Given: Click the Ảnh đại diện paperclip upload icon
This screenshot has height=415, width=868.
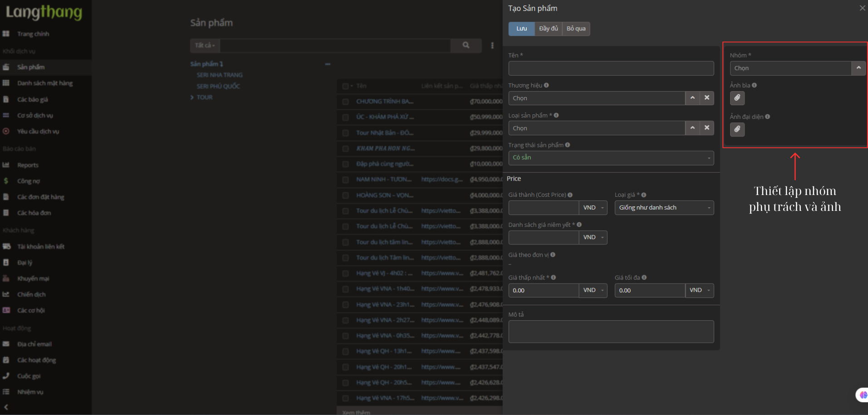Looking at the screenshot, I should [x=737, y=130].
